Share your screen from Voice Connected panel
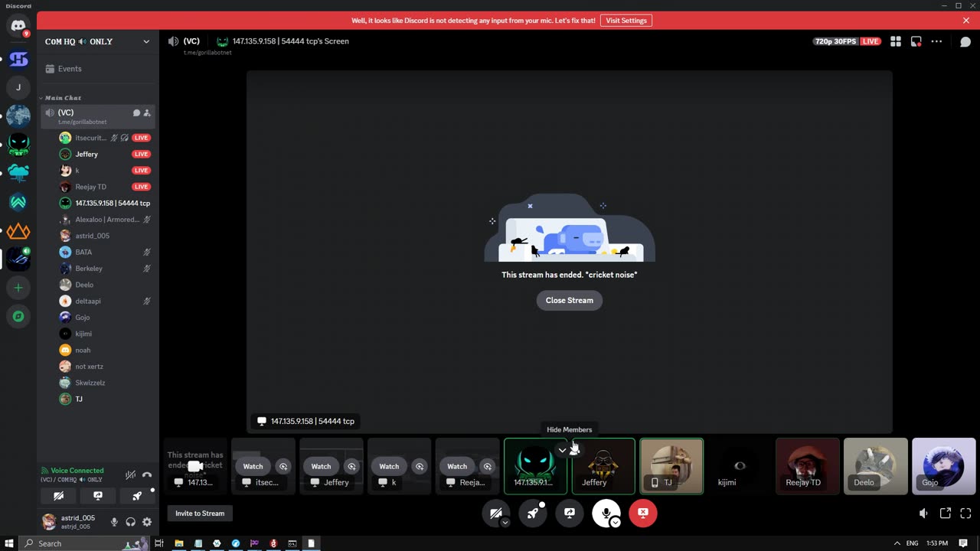This screenshot has width=980, height=551. pyautogui.click(x=97, y=496)
